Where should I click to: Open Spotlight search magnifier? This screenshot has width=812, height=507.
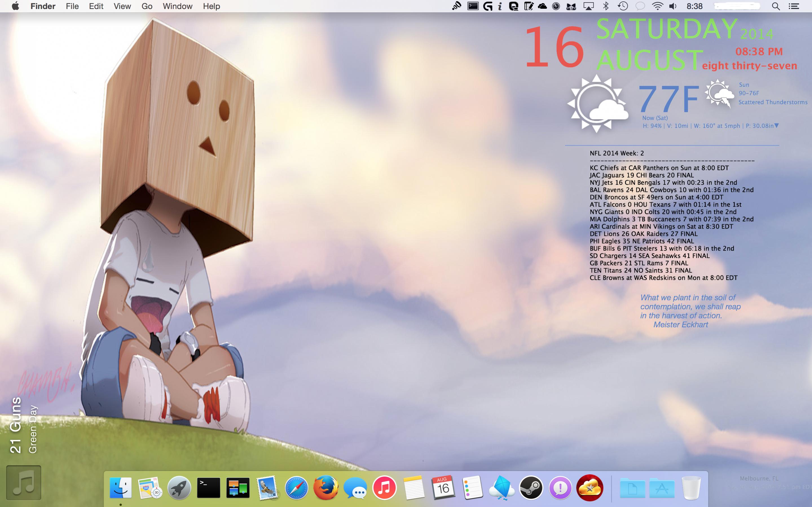point(776,6)
